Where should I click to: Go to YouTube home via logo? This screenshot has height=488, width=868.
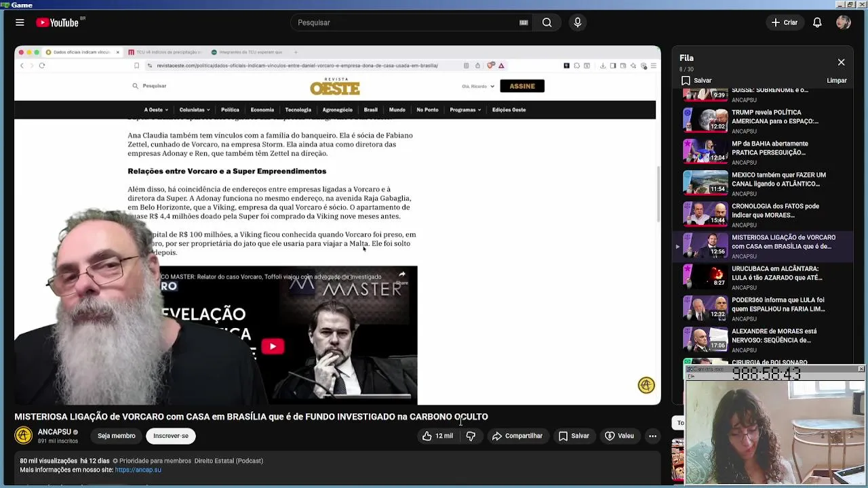coord(58,22)
